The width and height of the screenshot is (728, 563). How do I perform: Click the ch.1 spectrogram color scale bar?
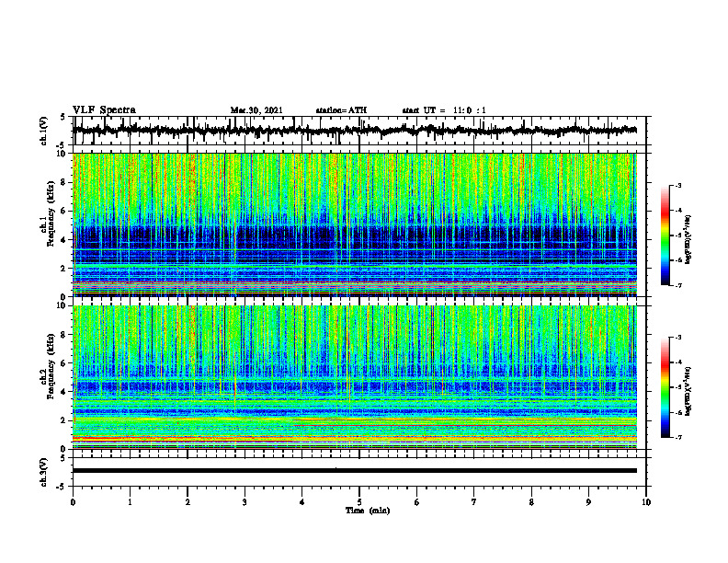click(x=665, y=236)
